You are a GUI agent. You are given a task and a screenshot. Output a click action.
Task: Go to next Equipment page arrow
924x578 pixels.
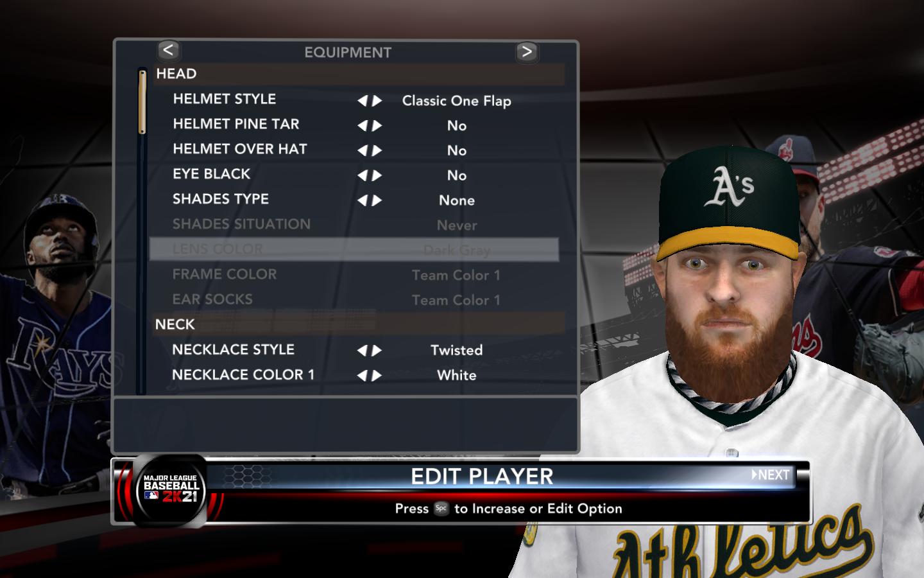click(527, 51)
